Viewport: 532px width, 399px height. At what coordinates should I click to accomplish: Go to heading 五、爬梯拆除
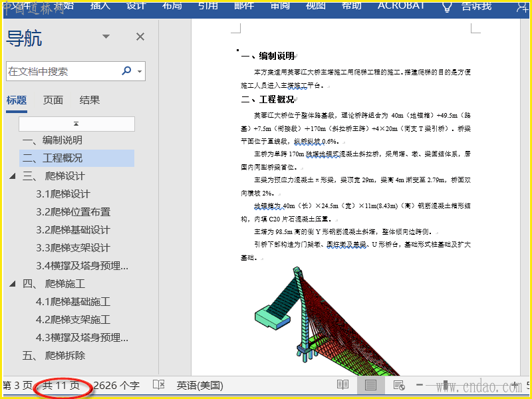[54, 356]
